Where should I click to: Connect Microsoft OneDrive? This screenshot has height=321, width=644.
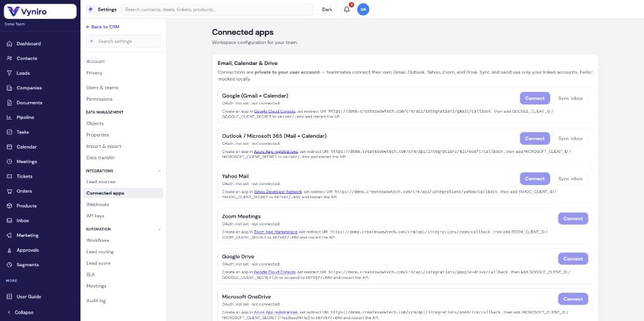point(573,299)
